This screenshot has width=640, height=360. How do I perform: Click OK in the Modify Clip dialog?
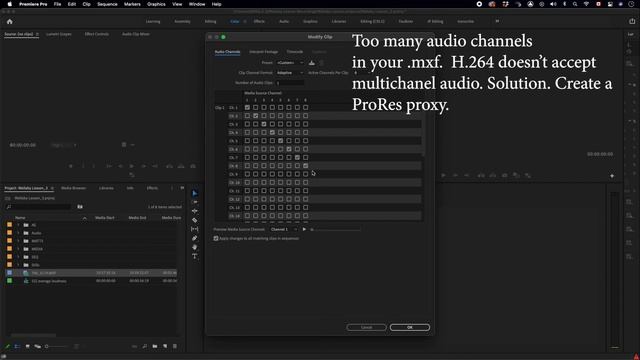(x=409, y=327)
